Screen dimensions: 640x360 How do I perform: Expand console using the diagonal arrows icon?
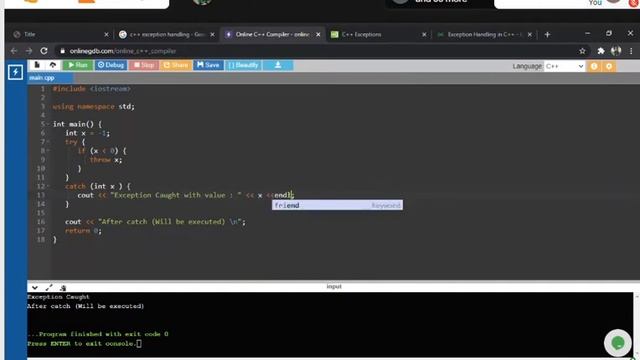[x=49, y=287]
